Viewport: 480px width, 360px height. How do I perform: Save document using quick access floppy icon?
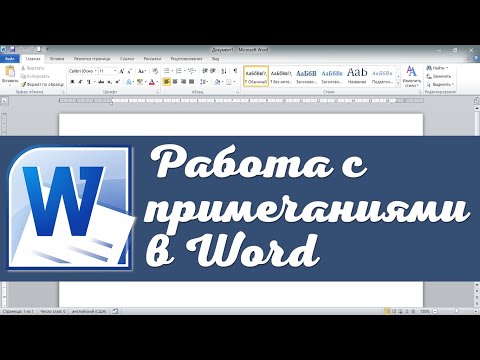[13, 50]
